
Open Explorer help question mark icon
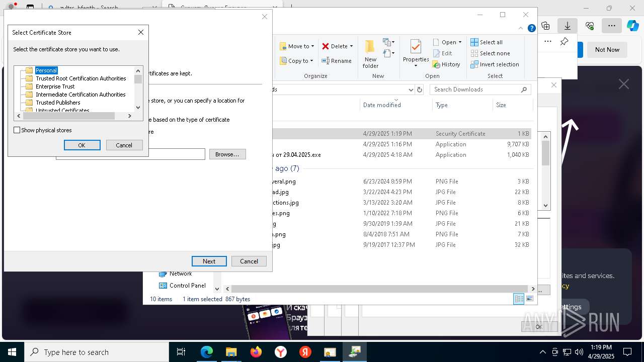pyautogui.click(x=531, y=28)
